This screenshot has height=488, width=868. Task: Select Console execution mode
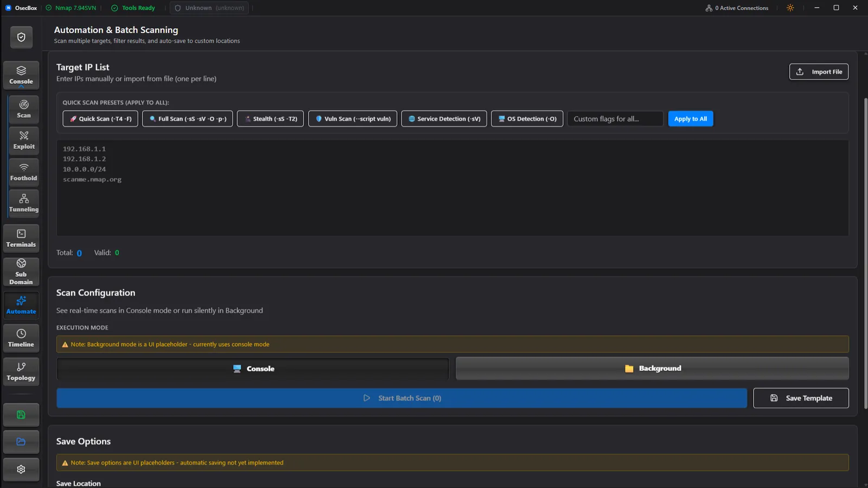[x=253, y=369]
